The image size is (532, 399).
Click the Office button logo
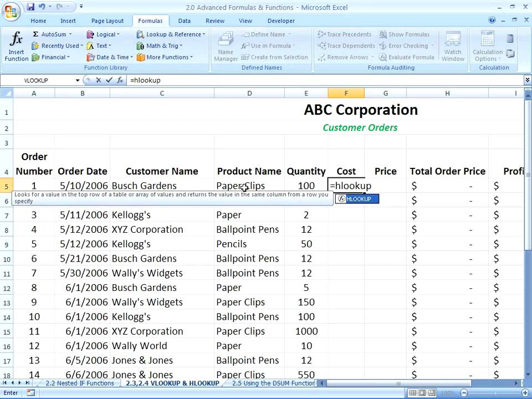(x=11, y=12)
